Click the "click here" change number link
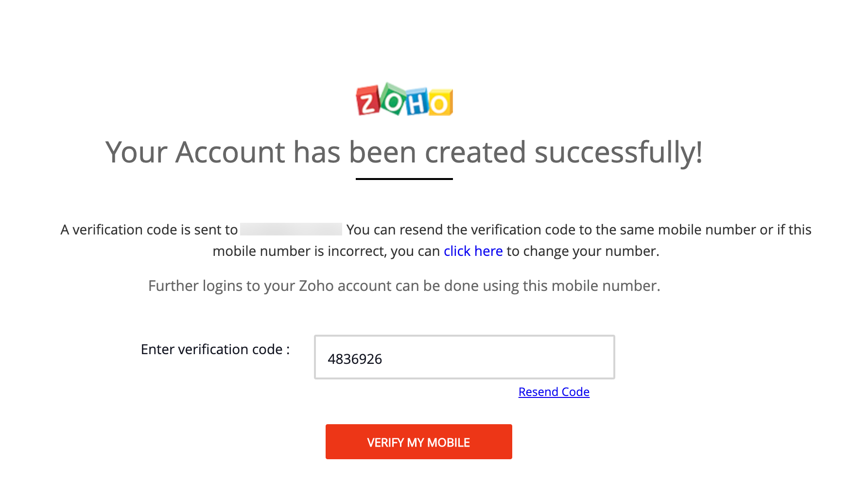This screenshot has width=868, height=503. pos(473,251)
